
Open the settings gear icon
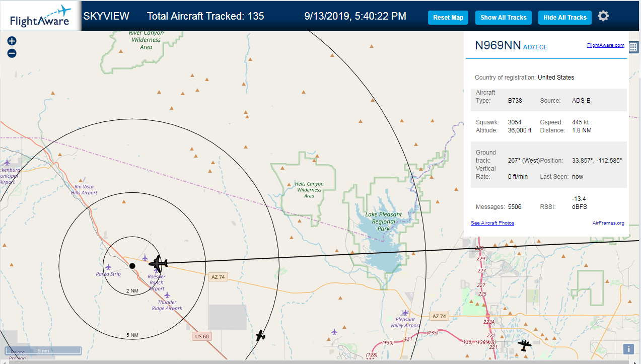pyautogui.click(x=603, y=16)
